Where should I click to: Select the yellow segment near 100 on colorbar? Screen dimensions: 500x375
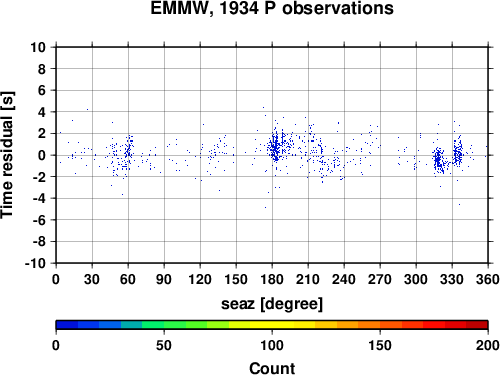[x=283, y=325]
